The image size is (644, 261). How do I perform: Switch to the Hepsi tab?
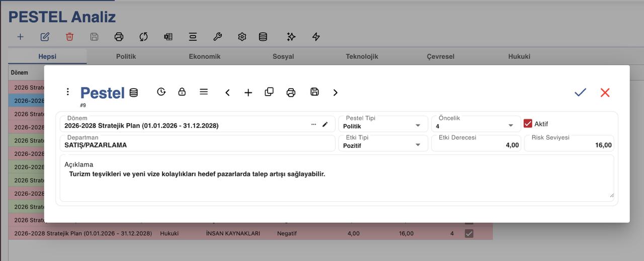[47, 56]
